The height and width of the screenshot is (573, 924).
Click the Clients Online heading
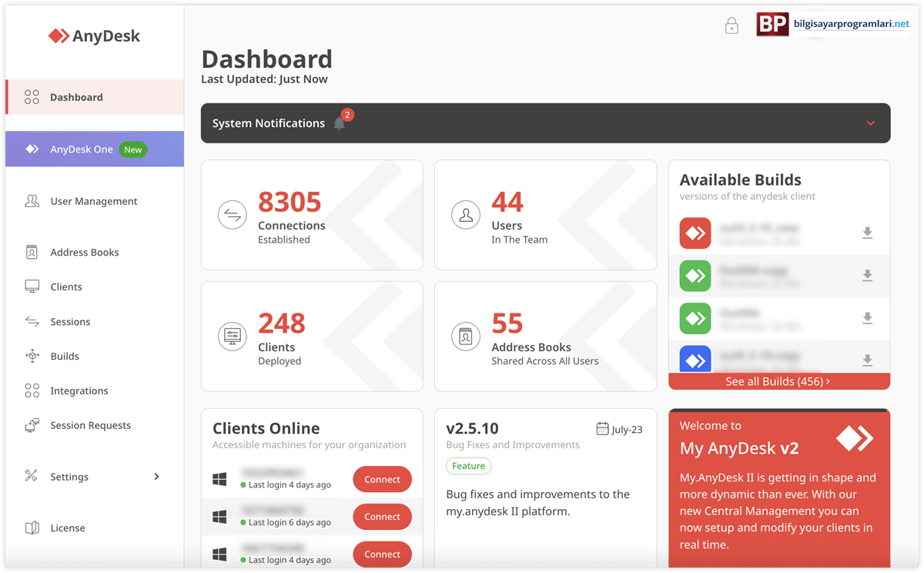click(x=266, y=428)
